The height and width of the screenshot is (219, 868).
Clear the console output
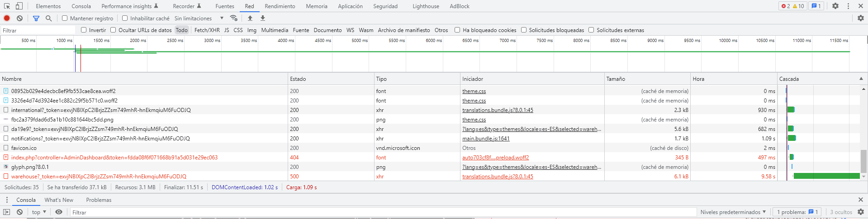point(19,212)
